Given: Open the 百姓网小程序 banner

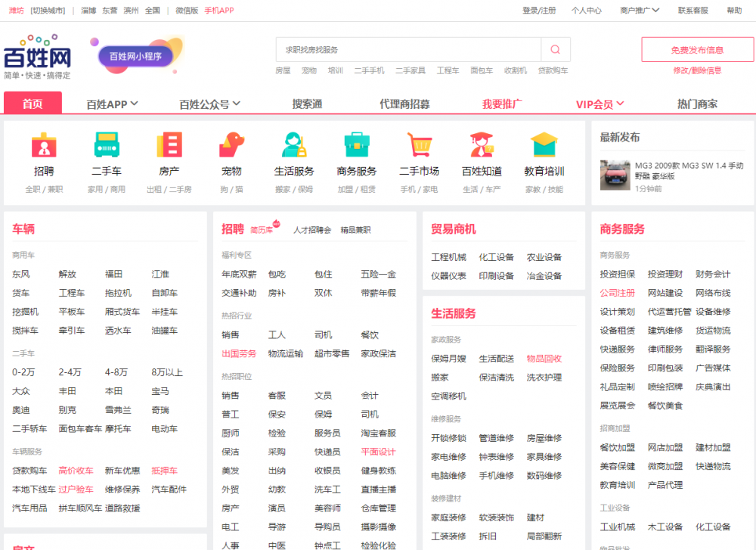Looking at the screenshot, I should click(135, 57).
